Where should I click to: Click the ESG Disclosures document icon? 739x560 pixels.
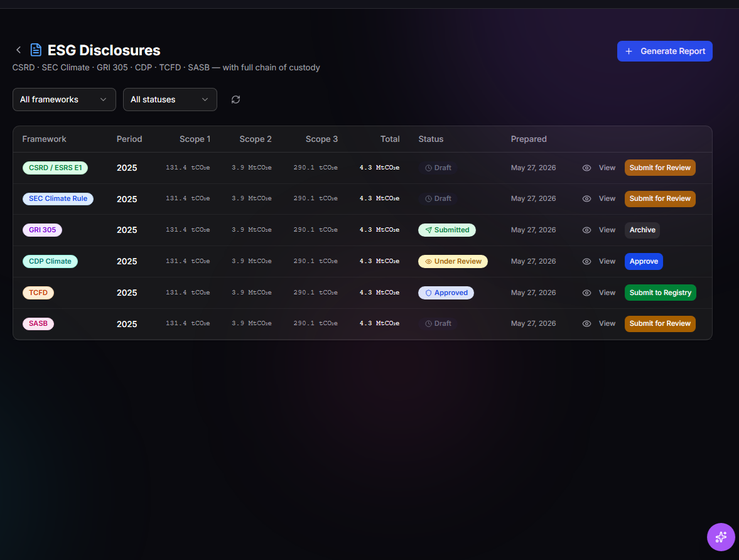pos(36,50)
